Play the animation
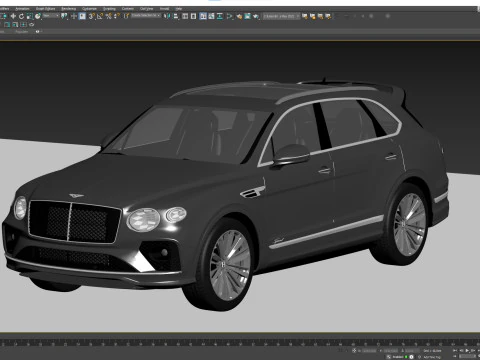The image size is (480, 360). [x=467, y=350]
